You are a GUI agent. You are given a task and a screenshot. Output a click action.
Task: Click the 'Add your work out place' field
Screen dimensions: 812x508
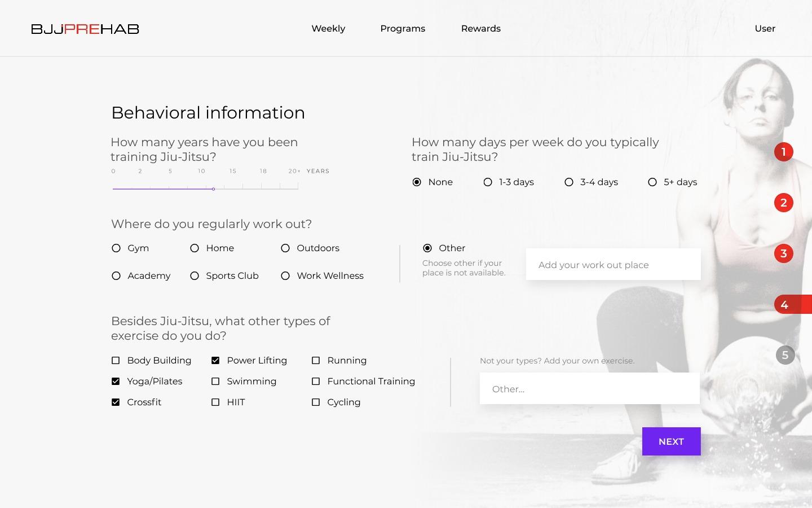pos(613,264)
